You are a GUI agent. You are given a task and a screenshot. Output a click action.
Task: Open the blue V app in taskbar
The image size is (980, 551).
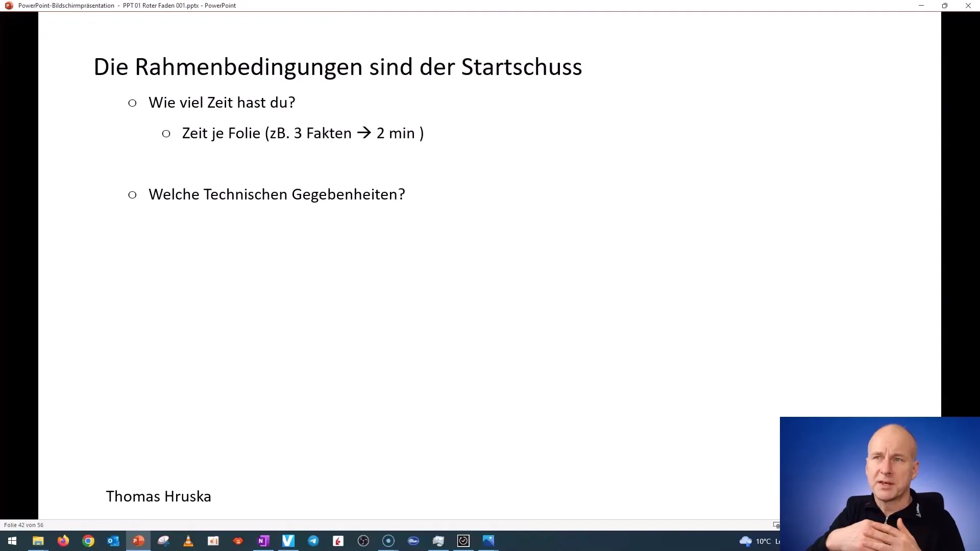(x=288, y=541)
